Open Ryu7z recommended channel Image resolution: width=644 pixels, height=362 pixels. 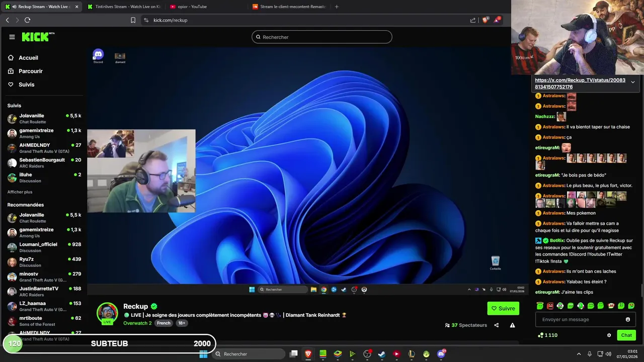pyautogui.click(x=44, y=262)
